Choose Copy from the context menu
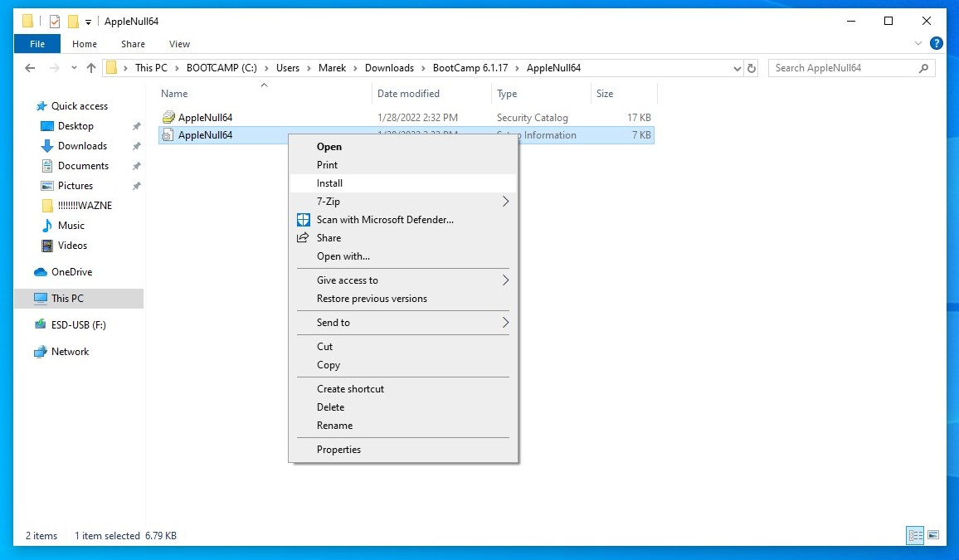Image resolution: width=959 pixels, height=560 pixels. pos(403,365)
